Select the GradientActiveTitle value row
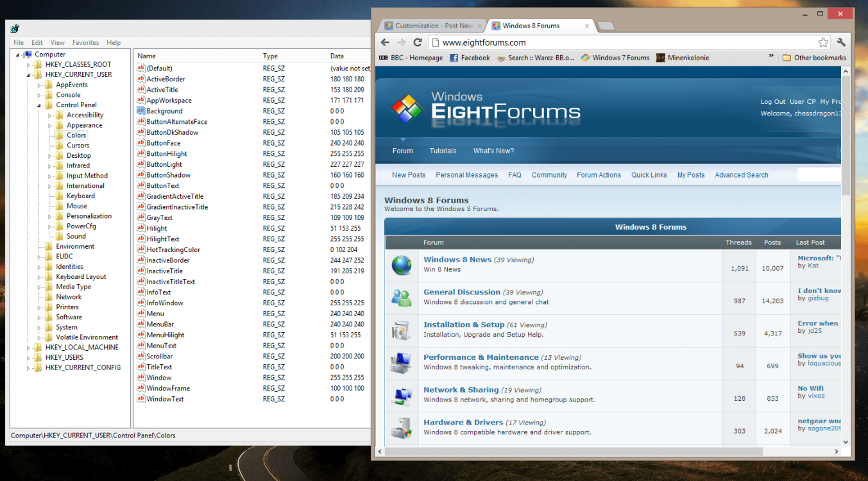The width and height of the screenshot is (868, 481). pyautogui.click(x=253, y=196)
